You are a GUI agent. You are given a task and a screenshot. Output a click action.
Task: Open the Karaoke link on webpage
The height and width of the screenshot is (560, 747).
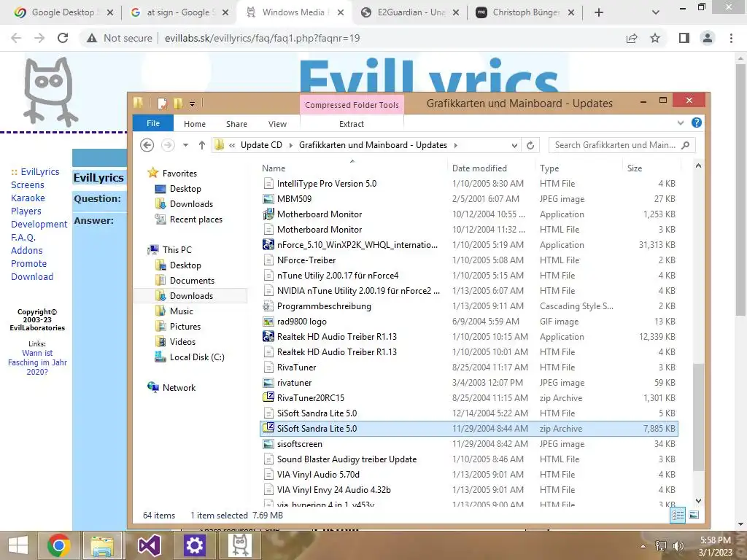pyautogui.click(x=28, y=198)
